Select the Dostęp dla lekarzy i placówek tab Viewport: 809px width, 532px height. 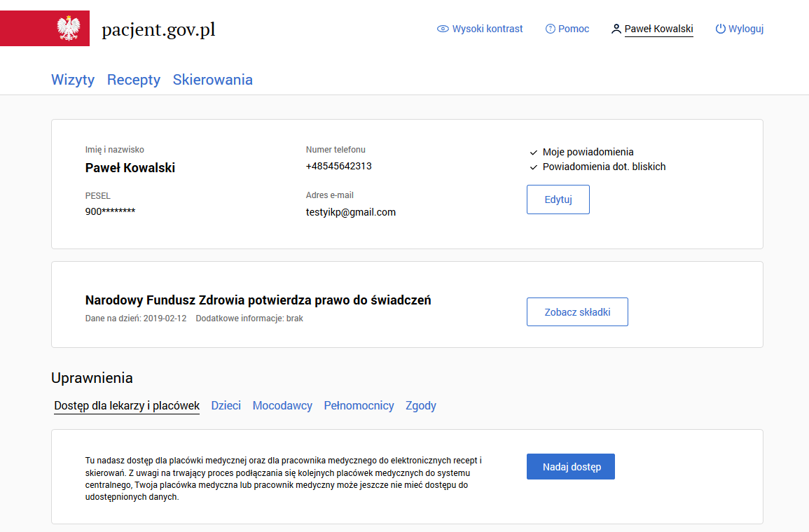pyautogui.click(x=127, y=406)
